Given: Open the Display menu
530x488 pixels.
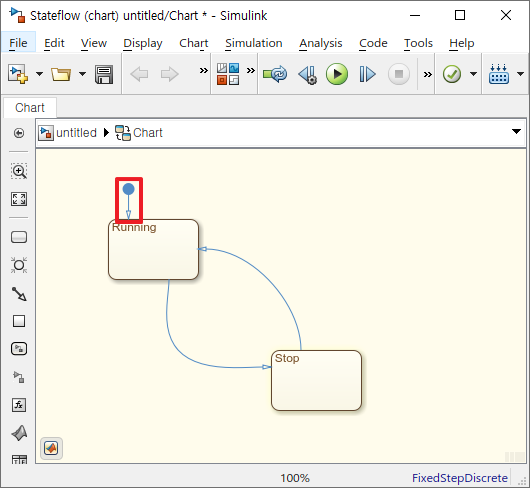Looking at the screenshot, I should (x=143, y=43).
